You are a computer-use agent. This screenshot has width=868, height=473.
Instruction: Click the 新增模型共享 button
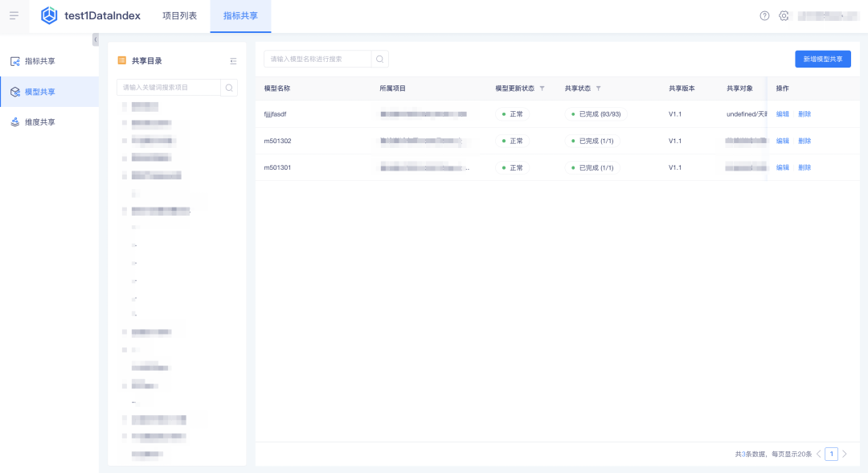coord(822,59)
